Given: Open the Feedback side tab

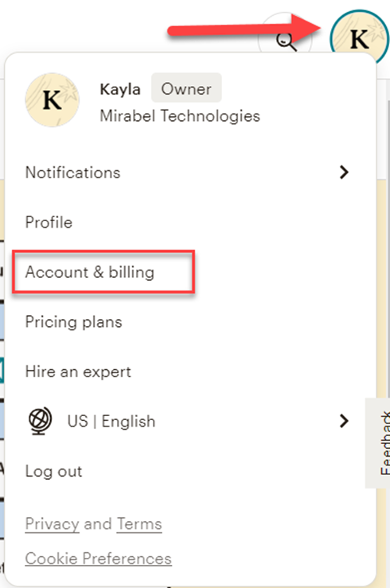Looking at the screenshot, I should (379, 443).
